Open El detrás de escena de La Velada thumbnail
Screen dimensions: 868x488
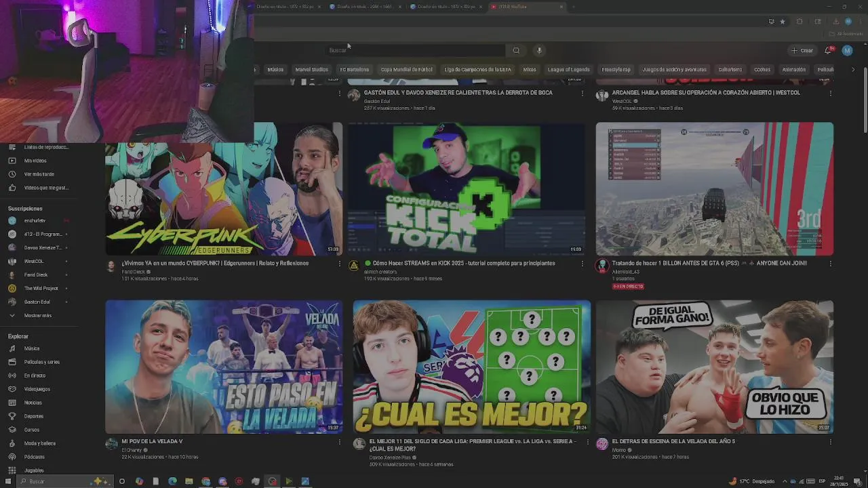[x=715, y=367]
